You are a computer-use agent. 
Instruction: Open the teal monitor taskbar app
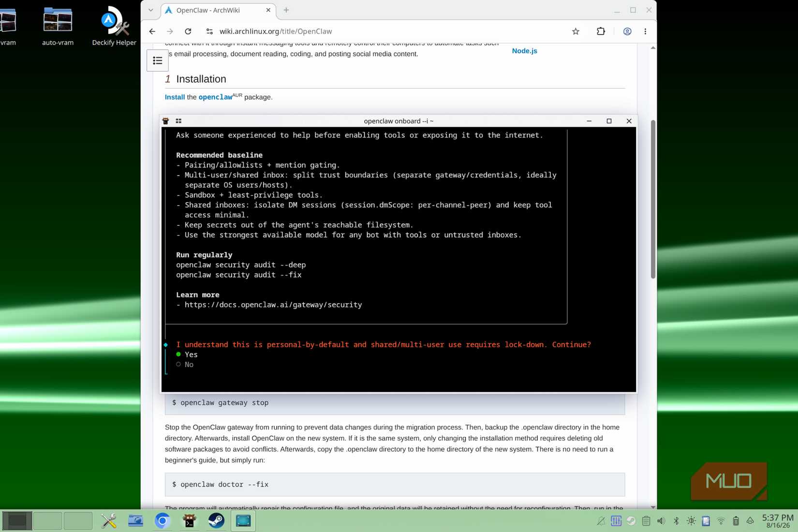243,521
